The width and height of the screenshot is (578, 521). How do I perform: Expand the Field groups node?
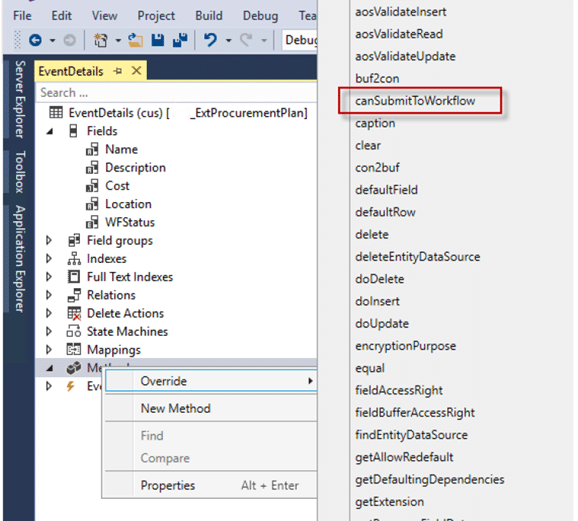(49, 241)
